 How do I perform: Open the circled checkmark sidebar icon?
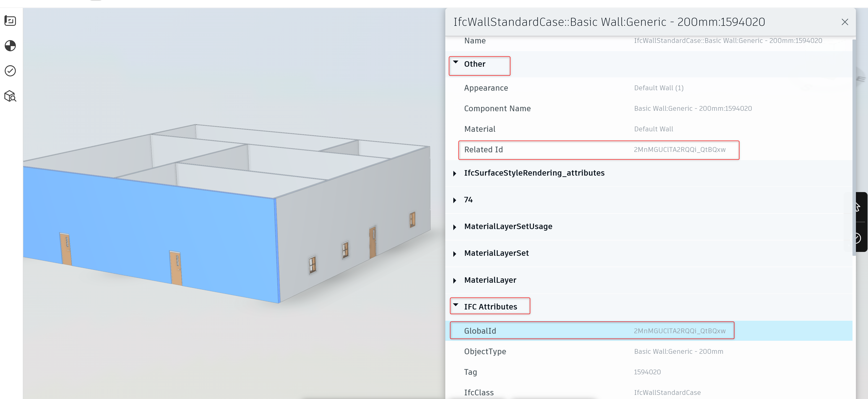[10, 71]
